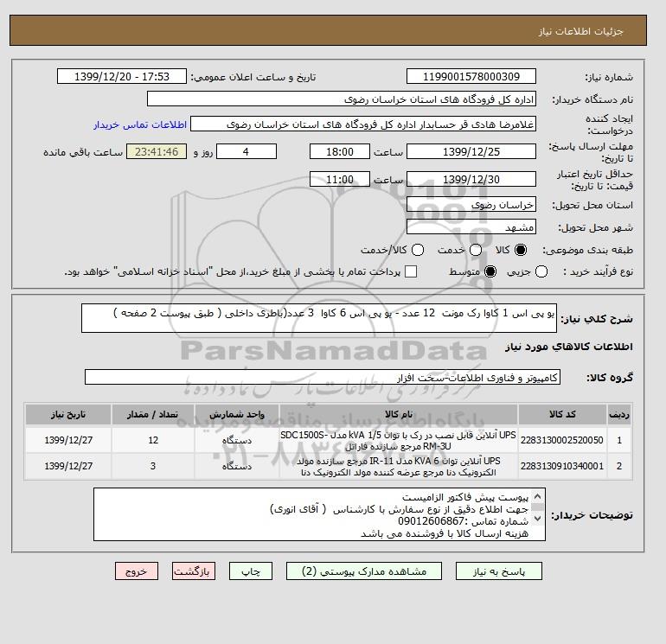Click product code 2283130910340001 cell
Image resolution: width=666 pixels, height=644 pixels.
(x=562, y=466)
